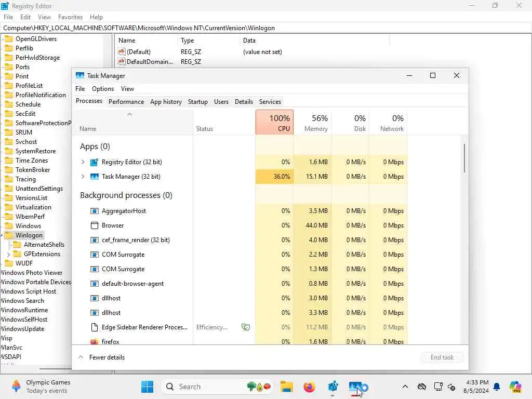The width and height of the screenshot is (532, 399).
Task: Sort by the Status column header
Action: pos(224,123)
